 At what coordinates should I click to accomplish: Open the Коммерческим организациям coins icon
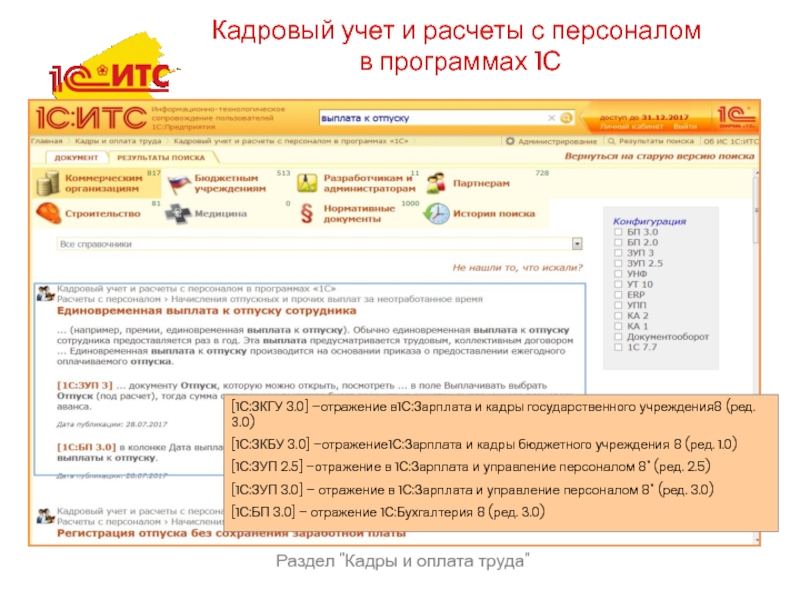coord(48,183)
